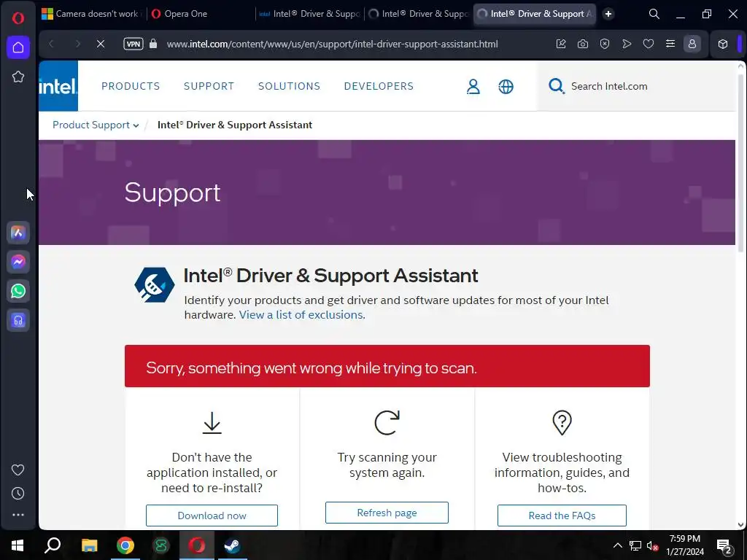Viewport: 747px width, 560px height.
Task: Open Messenger in the Opera sidebar
Action: [18, 262]
